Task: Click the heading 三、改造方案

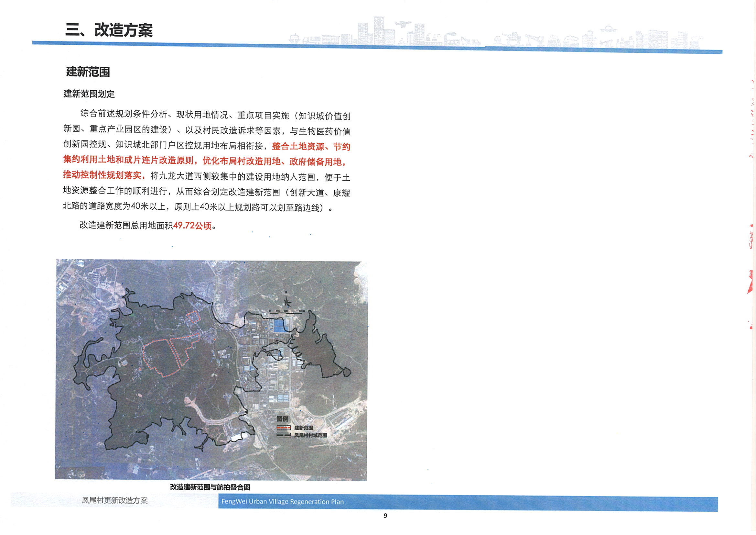Action: point(109,30)
